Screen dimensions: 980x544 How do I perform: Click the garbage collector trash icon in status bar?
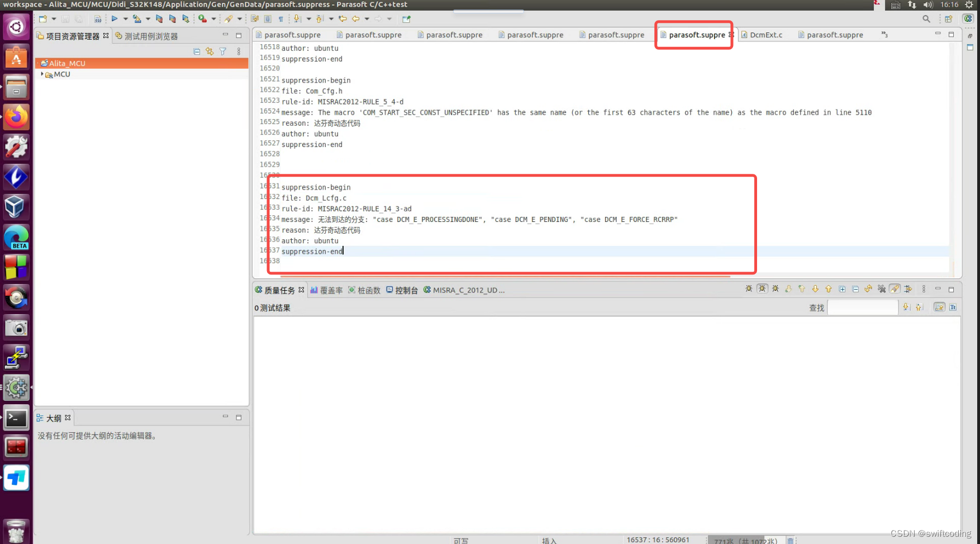[x=790, y=541]
